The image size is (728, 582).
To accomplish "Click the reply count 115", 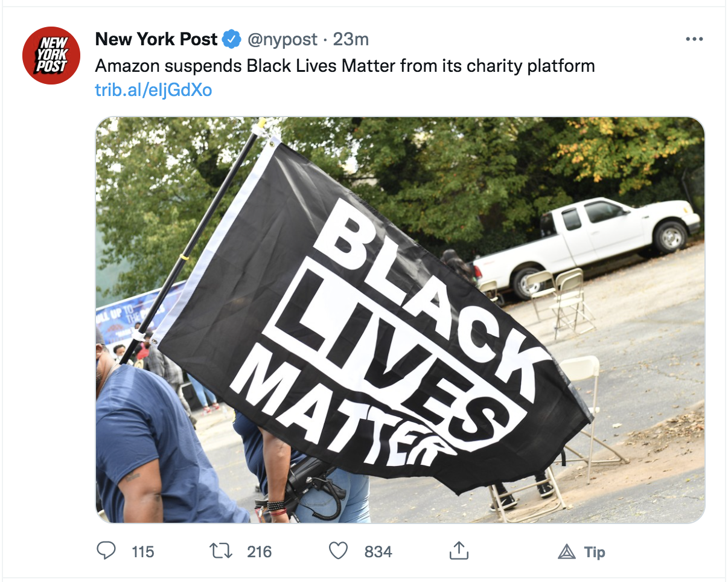I will (142, 552).
